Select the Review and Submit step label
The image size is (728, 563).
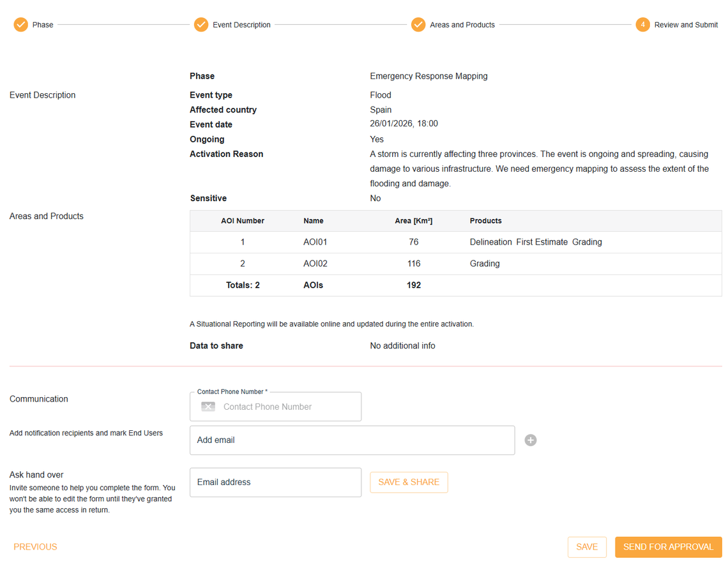686,25
